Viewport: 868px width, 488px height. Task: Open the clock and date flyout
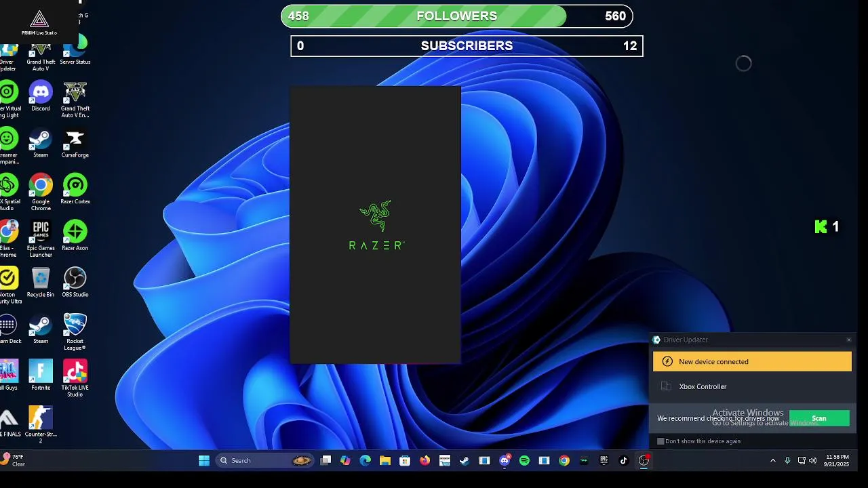click(837, 461)
